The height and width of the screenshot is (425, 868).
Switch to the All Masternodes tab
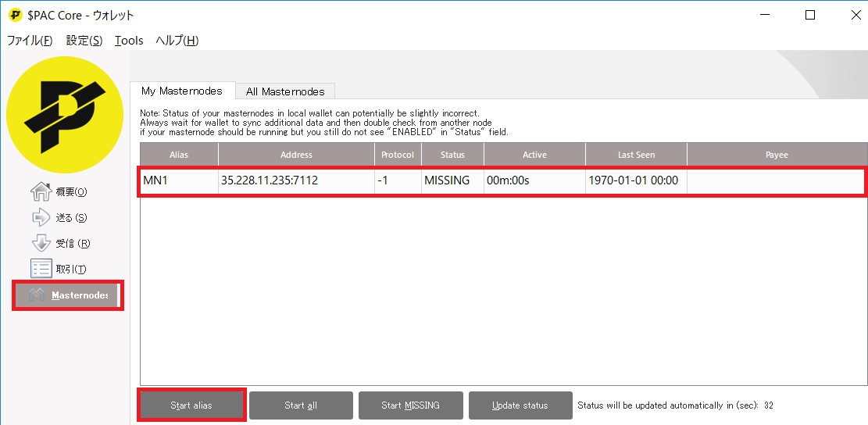point(285,91)
